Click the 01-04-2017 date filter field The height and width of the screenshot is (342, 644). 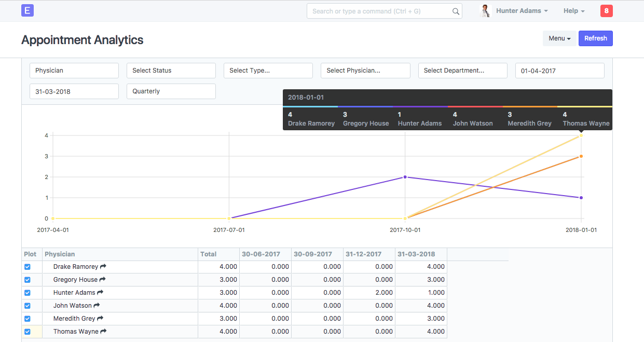point(559,70)
